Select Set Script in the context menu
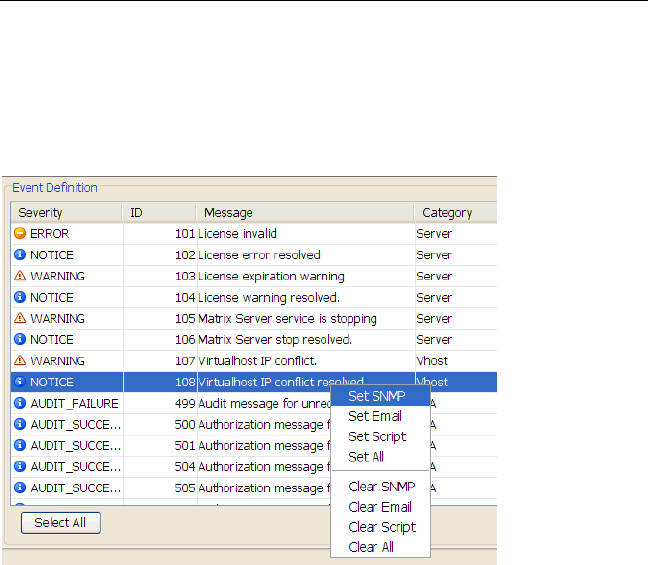 pos(376,437)
